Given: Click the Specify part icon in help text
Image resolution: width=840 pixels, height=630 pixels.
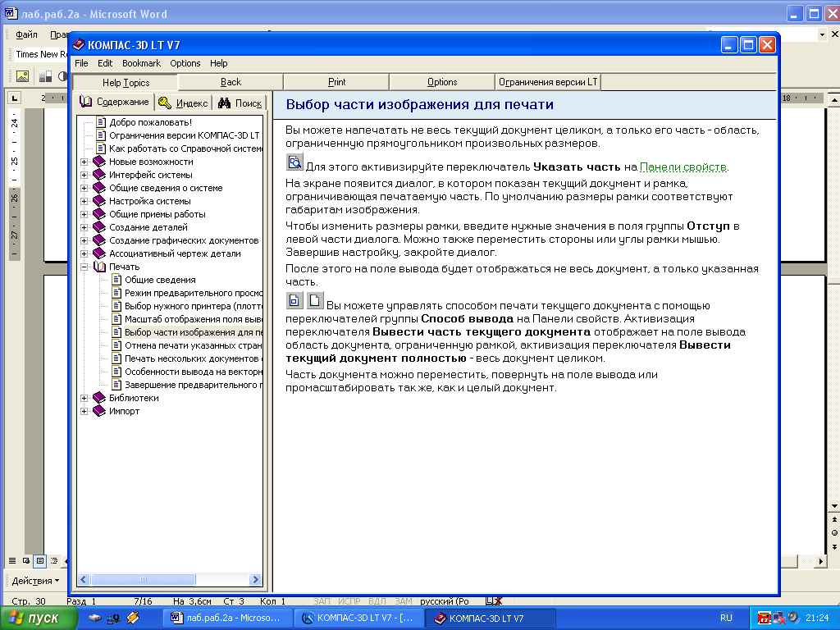Looking at the screenshot, I should click(x=294, y=162).
